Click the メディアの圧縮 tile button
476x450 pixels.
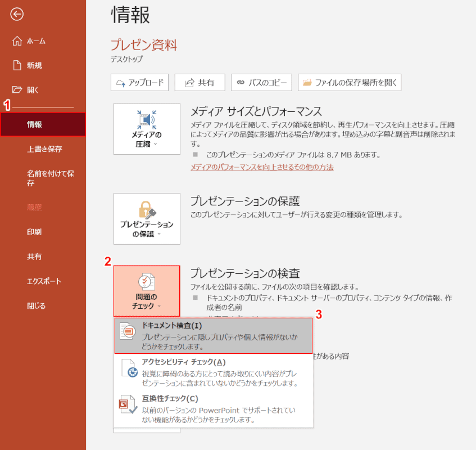pos(147,129)
